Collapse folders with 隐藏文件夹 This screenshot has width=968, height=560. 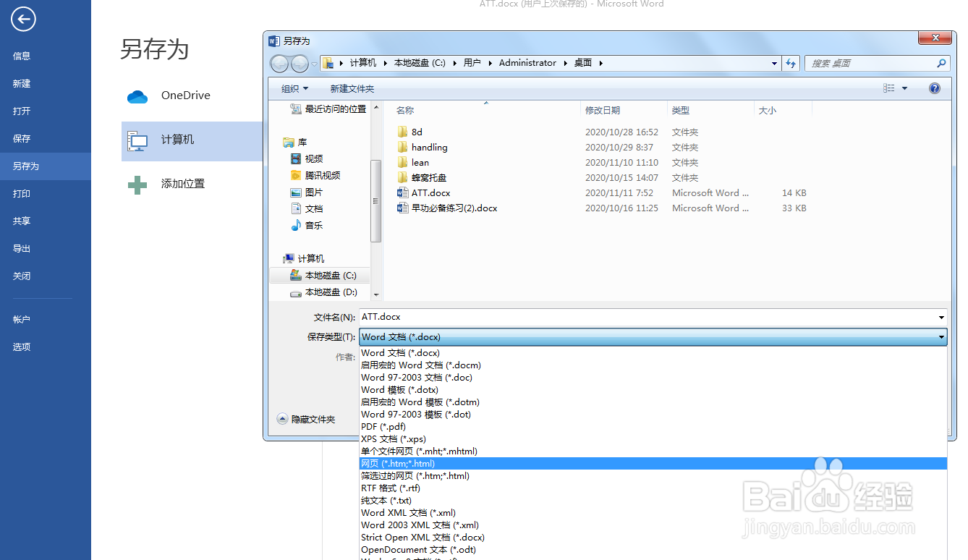pos(306,419)
